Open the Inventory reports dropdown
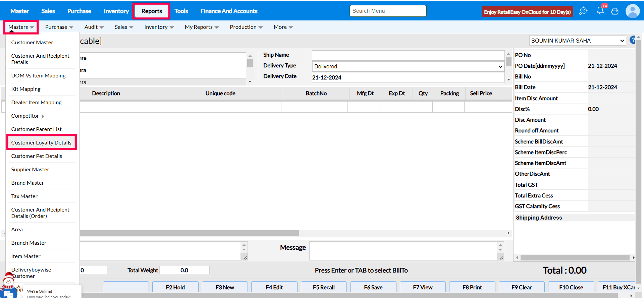Image resolution: width=644 pixels, height=298 pixels. [159, 27]
